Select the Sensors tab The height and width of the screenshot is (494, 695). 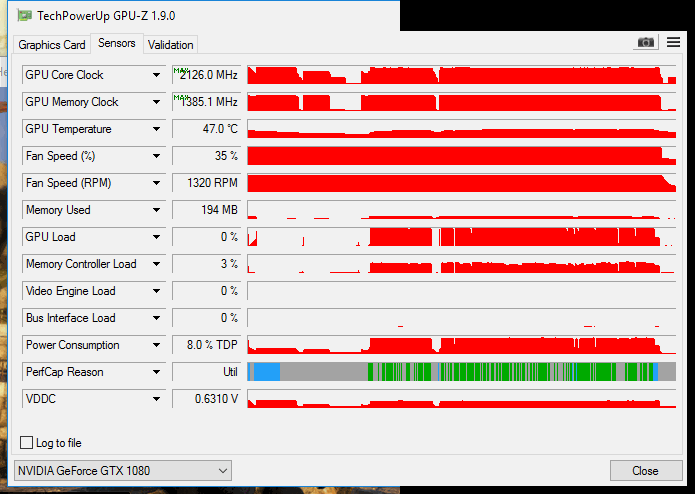click(x=117, y=43)
